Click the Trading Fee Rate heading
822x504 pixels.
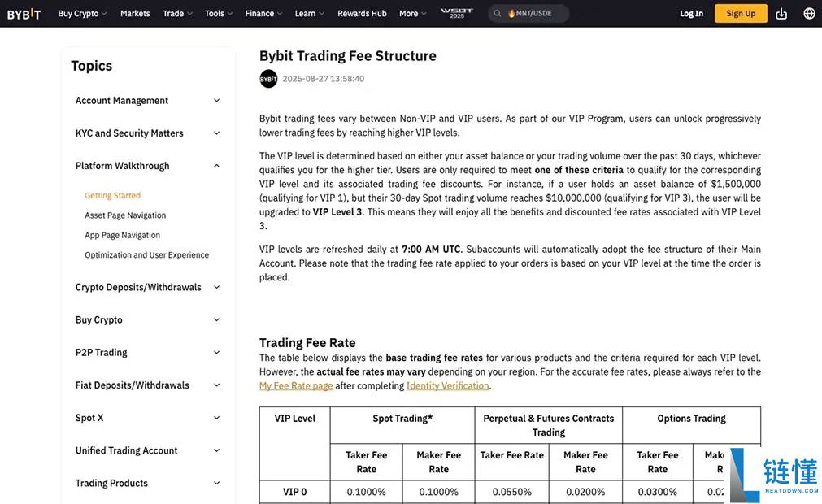pyautogui.click(x=307, y=342)
